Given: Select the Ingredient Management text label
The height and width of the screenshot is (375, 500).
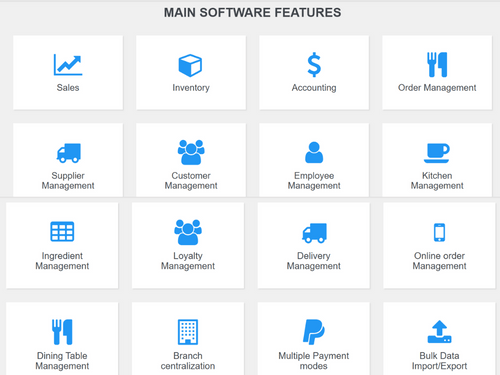Looking at the screenshot, I should 62,261.
